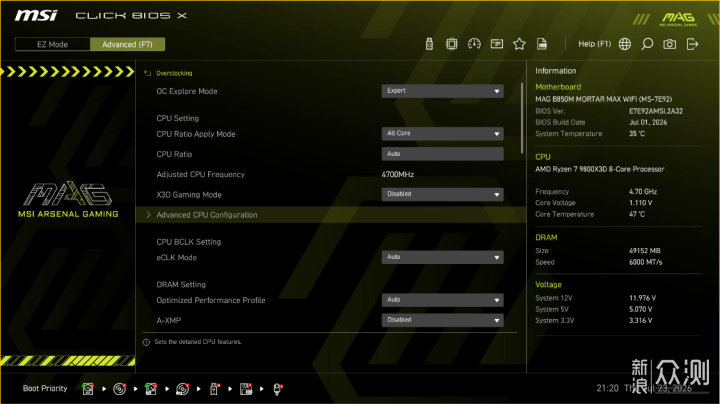Click the X3D Gaming Mode label
Screen dimensions: 720x404
pyautogui.click(x=189, y=195)
